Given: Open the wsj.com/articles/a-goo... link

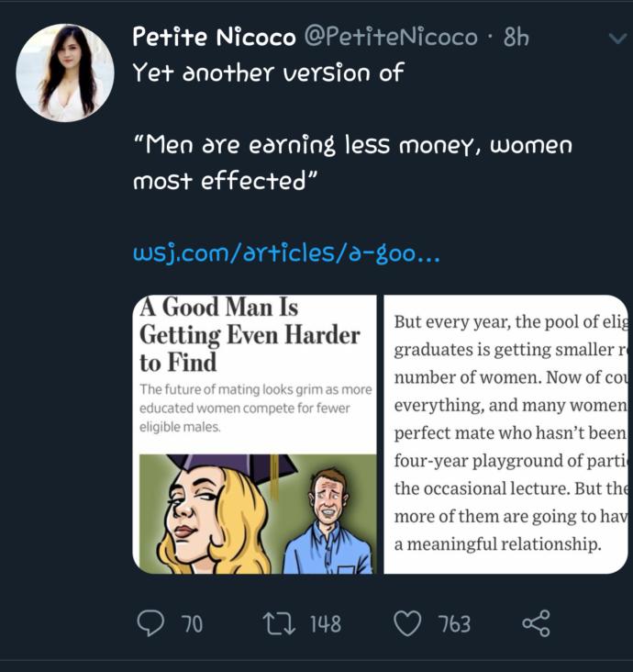Looking at the screenshot, I should point(286,253).
